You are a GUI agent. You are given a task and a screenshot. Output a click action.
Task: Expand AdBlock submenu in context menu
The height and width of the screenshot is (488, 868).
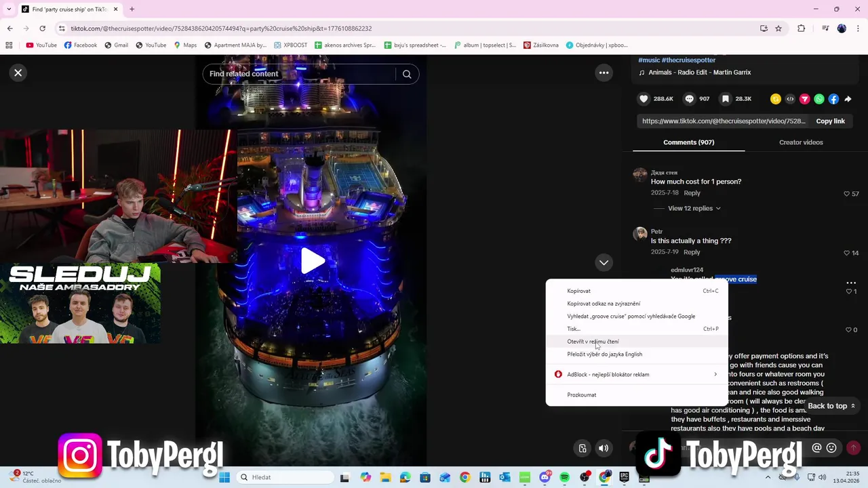click(637, 374)
